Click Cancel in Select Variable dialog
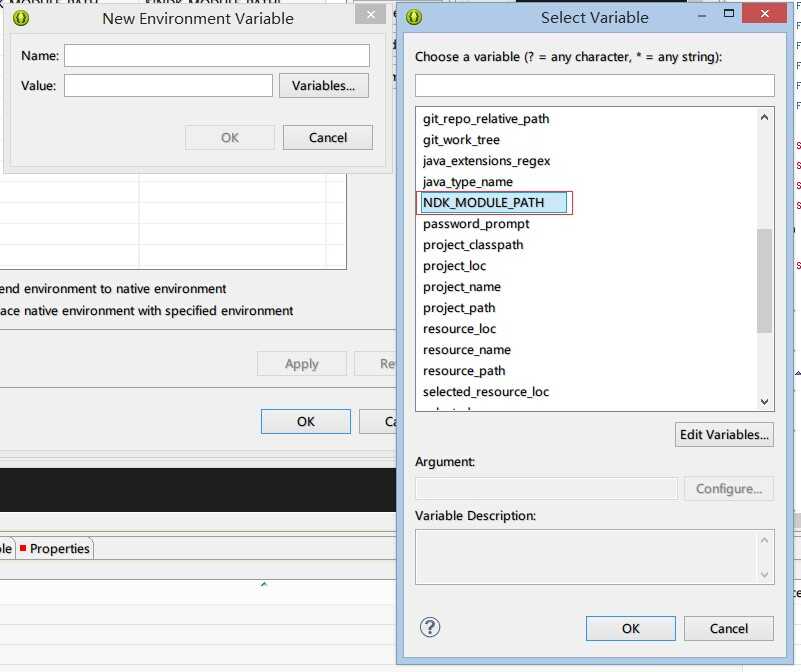This screenshot has width=801, height=672. [729, 629]
